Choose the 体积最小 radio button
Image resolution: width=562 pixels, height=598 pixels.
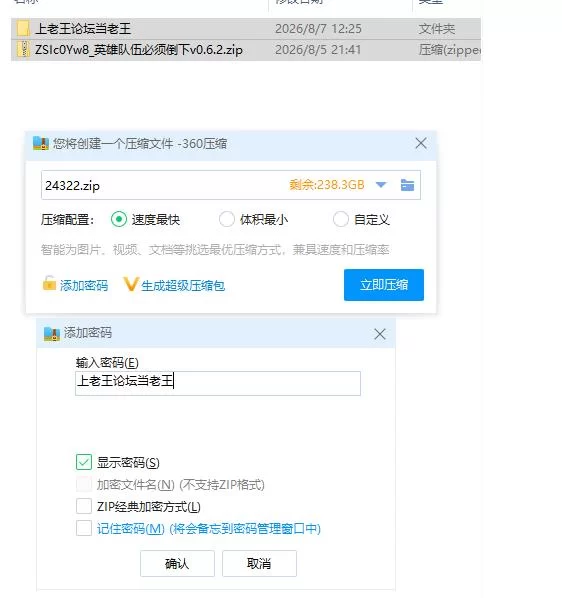pyautogui.click(x=226, y=219)
